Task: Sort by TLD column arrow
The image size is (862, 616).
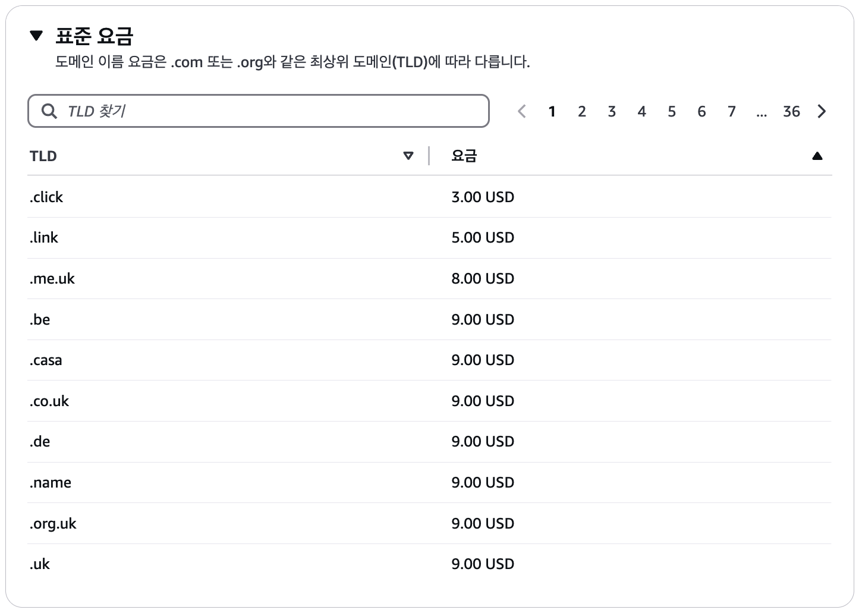Action: click(x=408, y=156)
